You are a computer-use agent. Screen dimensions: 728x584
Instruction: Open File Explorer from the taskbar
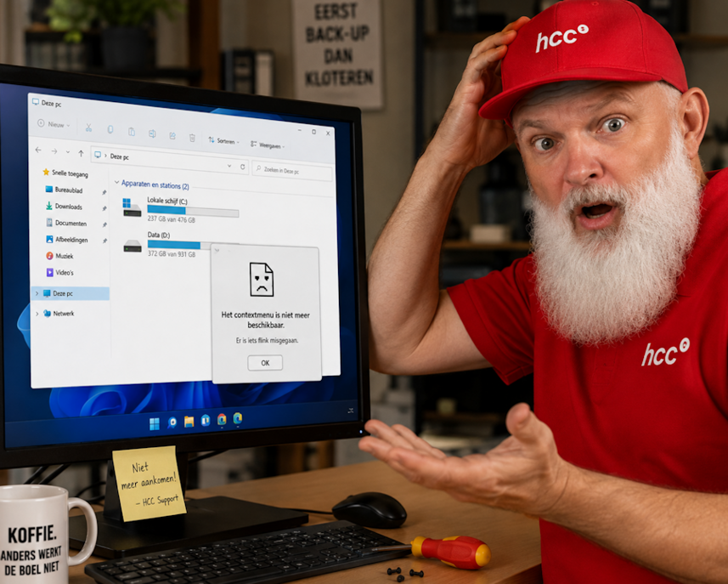point(189,422)
